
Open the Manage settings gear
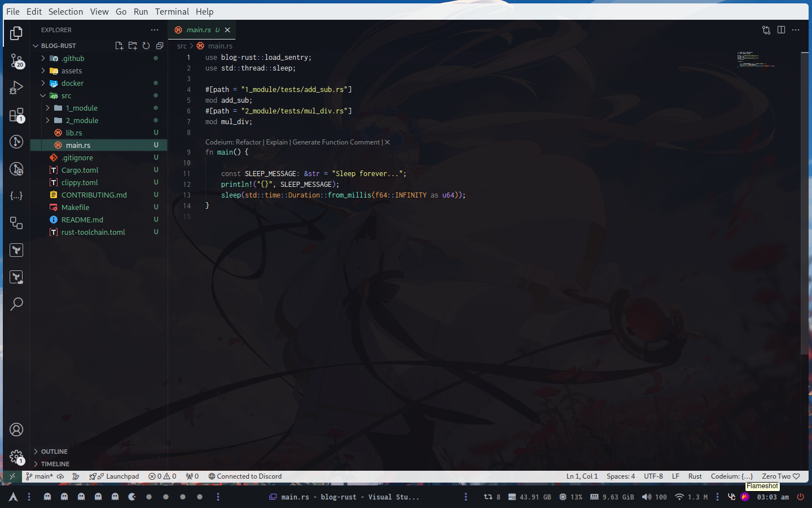(16, 457)
